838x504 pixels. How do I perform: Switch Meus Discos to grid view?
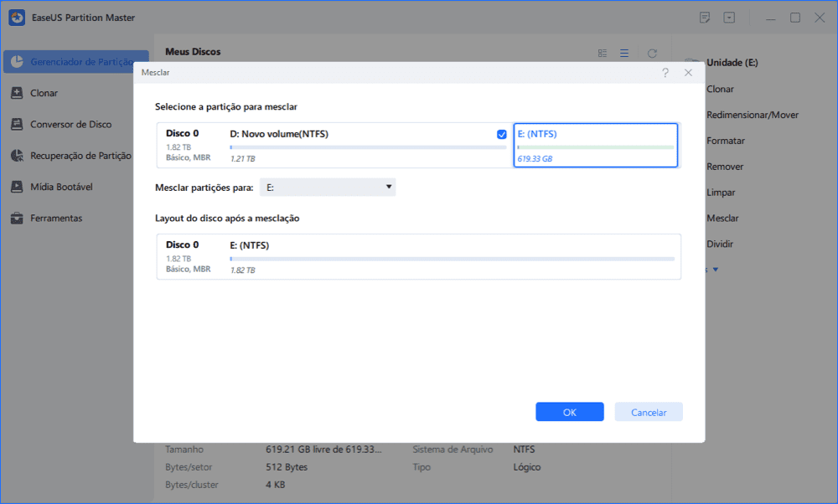click(603, 54)
